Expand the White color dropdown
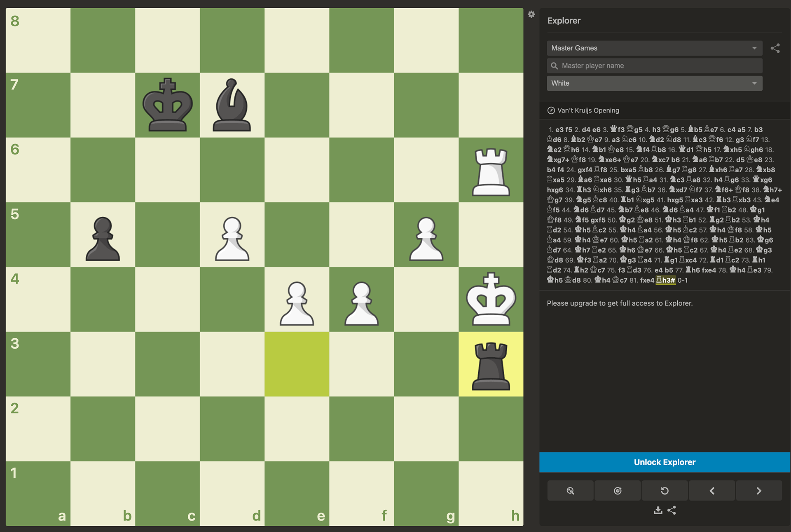 point(655,83)
